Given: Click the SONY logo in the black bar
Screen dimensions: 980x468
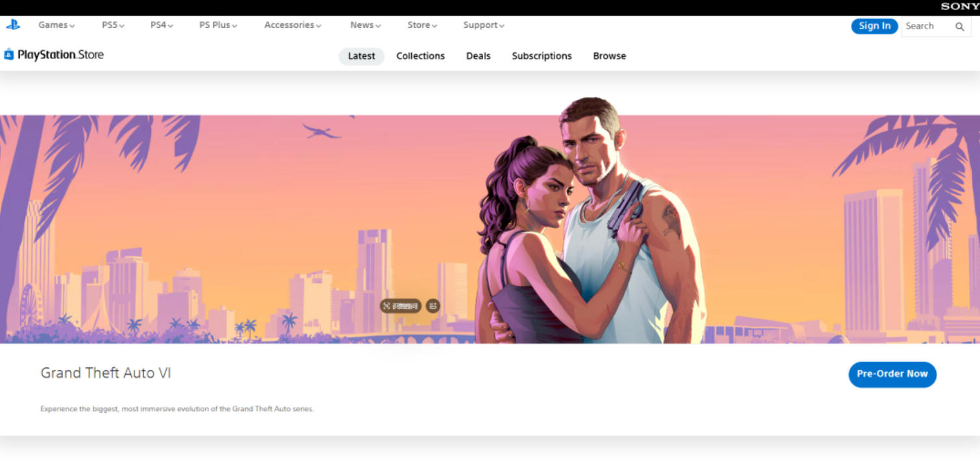Looking at the screenshot, I should (x=960, y=6).
